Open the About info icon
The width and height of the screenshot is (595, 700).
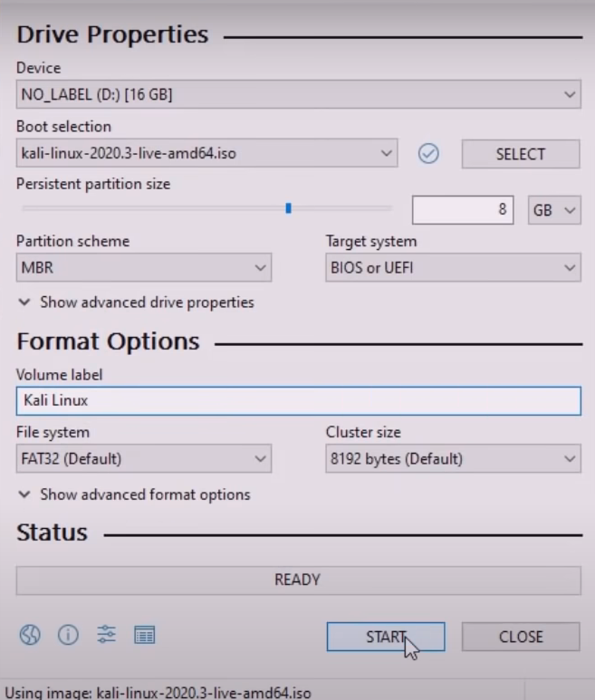[x=68, y=635]
